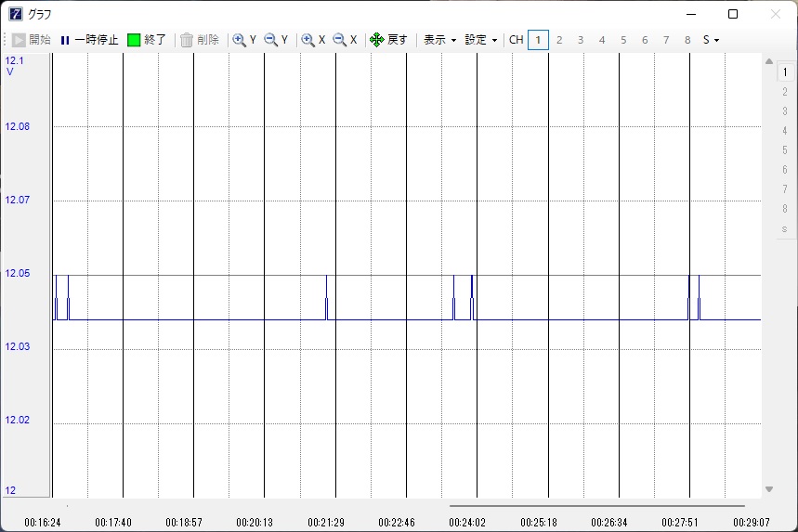Zoom in on the Y axis
Viewport: 798px width, 532px height.
[245, 40]
